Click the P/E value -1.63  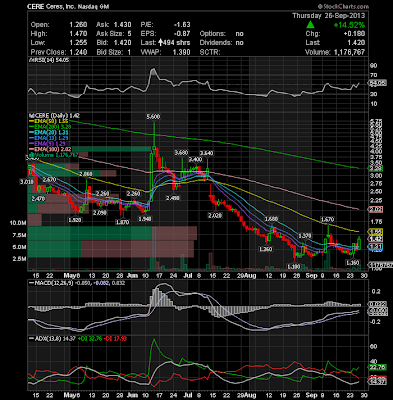tap(182, 25)
